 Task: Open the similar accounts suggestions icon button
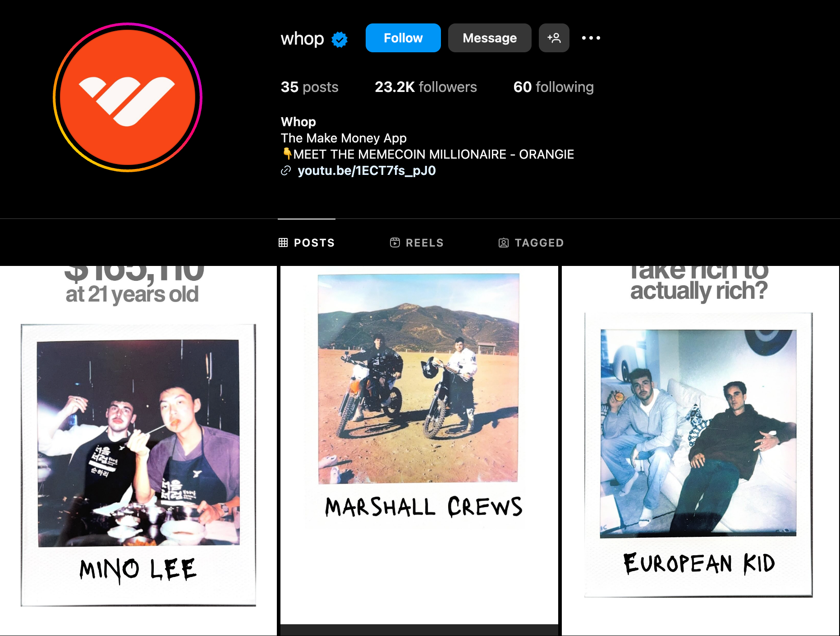click(x=554, y=38)
